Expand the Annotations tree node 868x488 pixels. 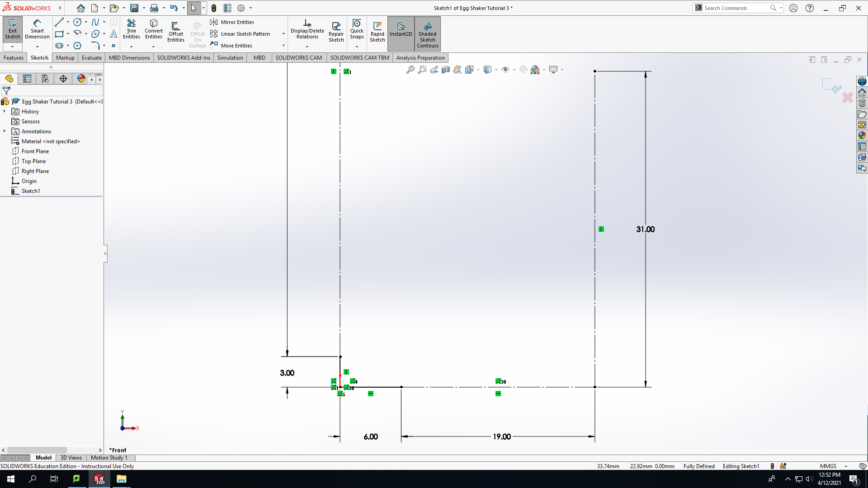pos(5,131)
